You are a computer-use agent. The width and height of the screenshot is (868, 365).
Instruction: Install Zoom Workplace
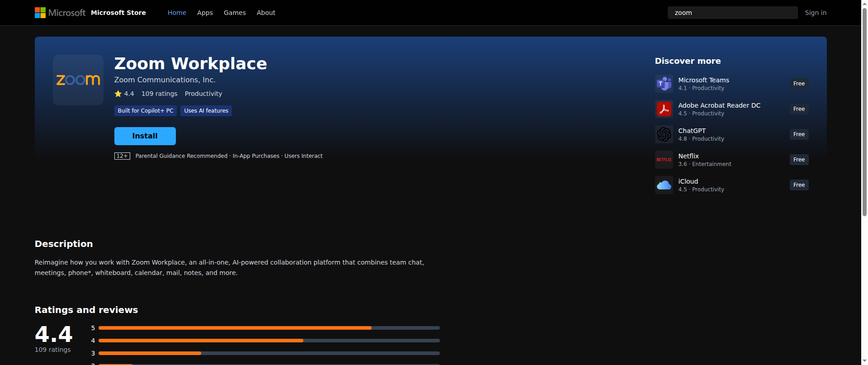[x=145, y=136]
